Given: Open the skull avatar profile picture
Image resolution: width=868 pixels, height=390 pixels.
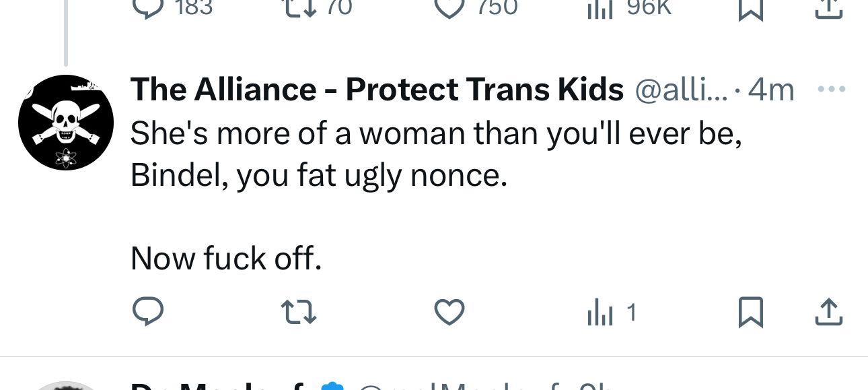Looking at the screenshot, I should point(65,122).
